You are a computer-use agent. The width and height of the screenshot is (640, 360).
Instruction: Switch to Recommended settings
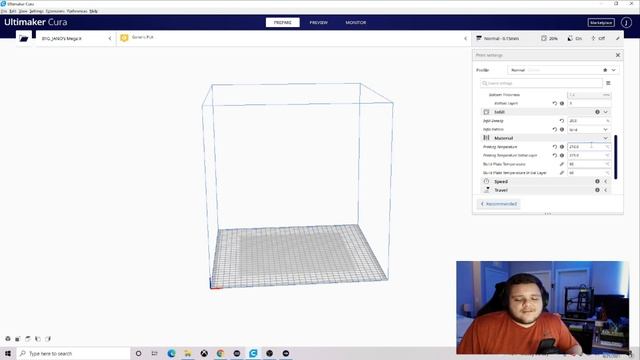coord(498,204)
